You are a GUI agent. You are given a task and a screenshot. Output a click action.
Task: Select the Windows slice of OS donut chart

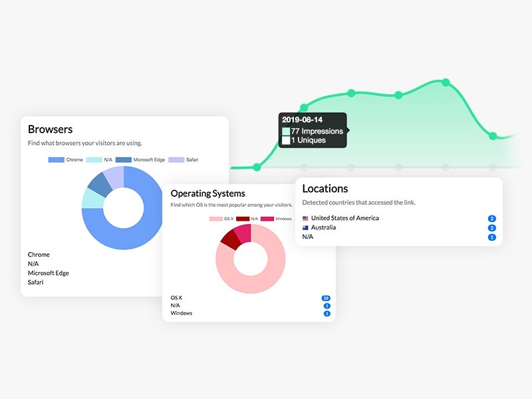pyautogui.click(x=243, y=233)
